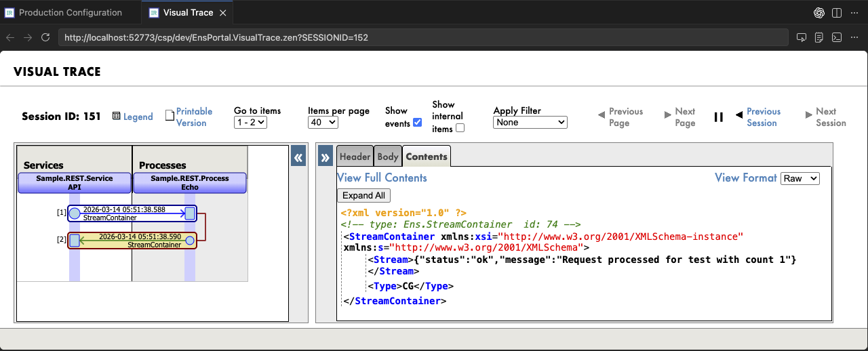Change View Format dropdown from Raw

(800, 178)
